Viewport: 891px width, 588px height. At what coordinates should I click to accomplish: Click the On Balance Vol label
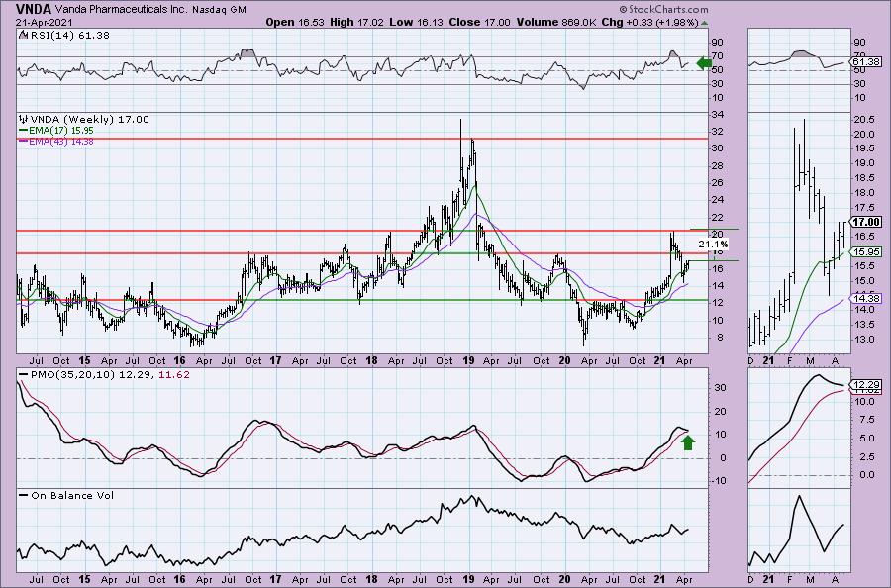click(72, 495)
